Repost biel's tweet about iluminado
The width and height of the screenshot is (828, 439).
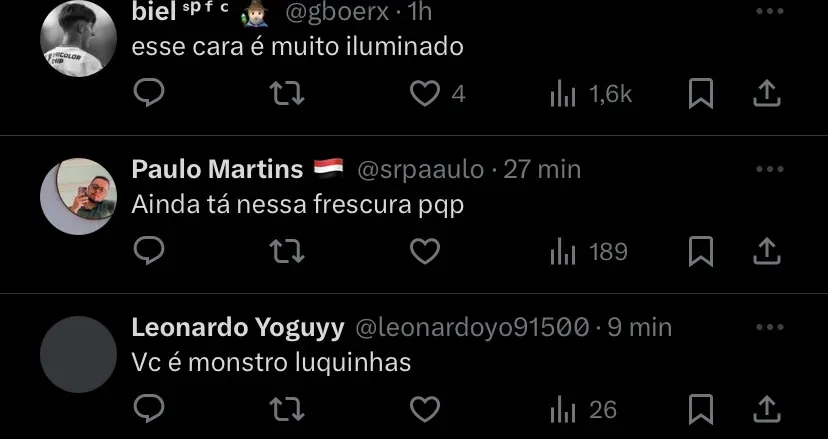click(287, 94)
